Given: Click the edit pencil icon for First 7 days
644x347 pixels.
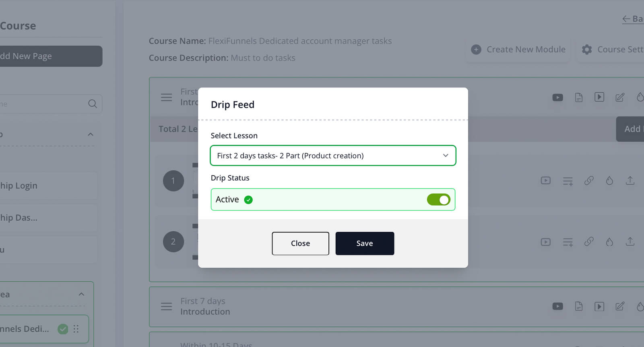Looking at the screenshot, I should click(620, 306).
